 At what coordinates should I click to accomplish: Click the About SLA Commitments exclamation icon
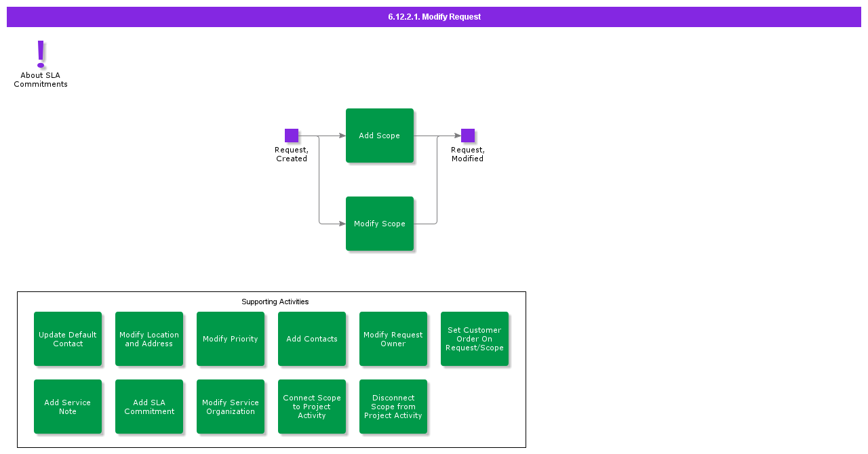(x=41, y=54)
